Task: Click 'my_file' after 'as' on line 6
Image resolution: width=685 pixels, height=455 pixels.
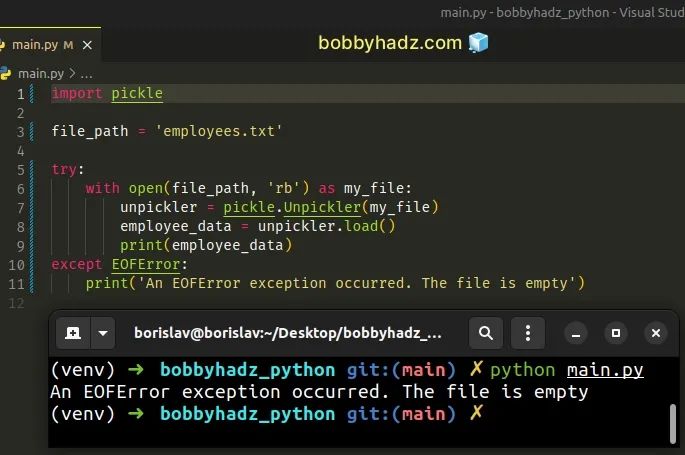Action: 374,188
